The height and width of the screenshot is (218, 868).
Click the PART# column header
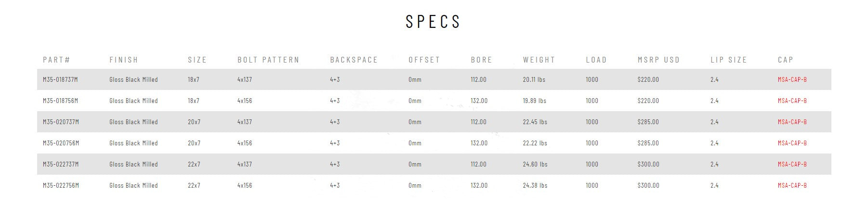click(x=56, y=60)
